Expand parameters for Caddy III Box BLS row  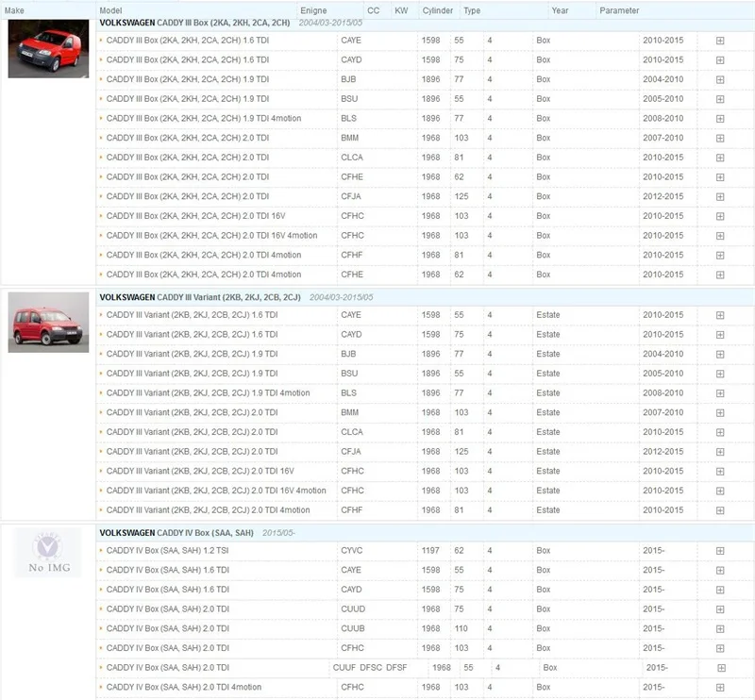[720, 119]
